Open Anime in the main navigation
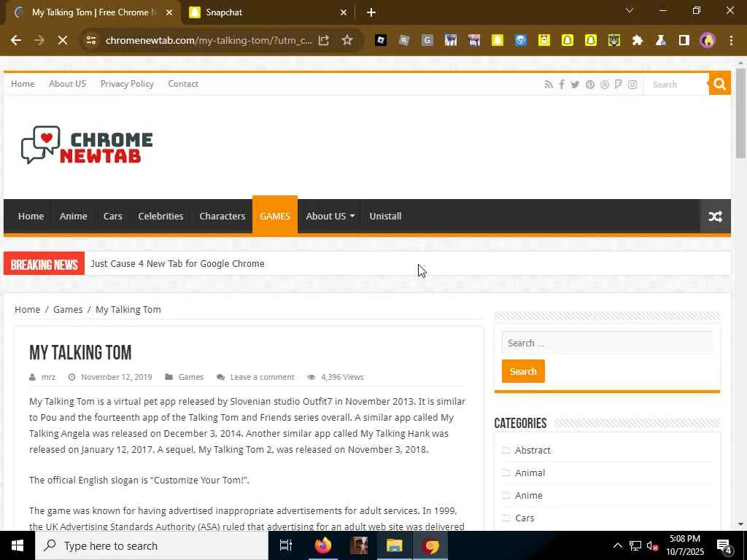Screen dimensions: 747x560 tap(74, 216)
